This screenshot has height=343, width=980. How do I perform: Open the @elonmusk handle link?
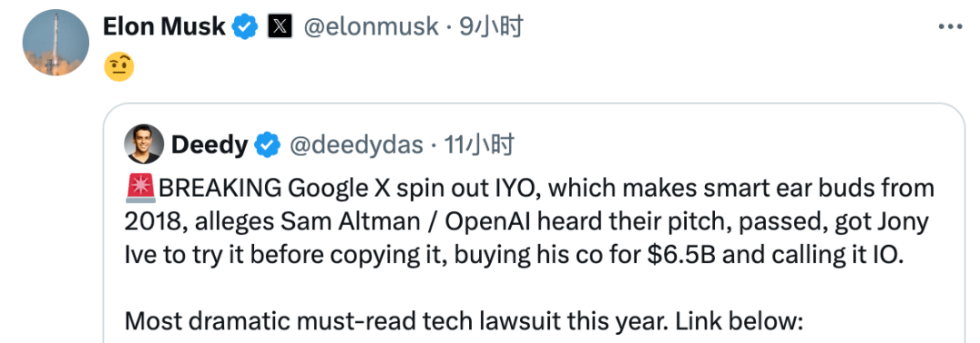click(370, 27)
